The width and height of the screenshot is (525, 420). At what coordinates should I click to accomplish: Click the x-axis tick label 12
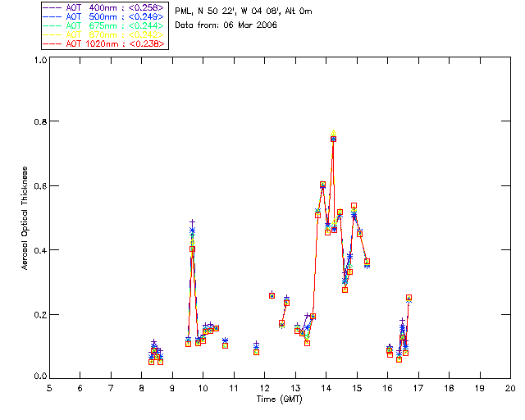point(264,387)
